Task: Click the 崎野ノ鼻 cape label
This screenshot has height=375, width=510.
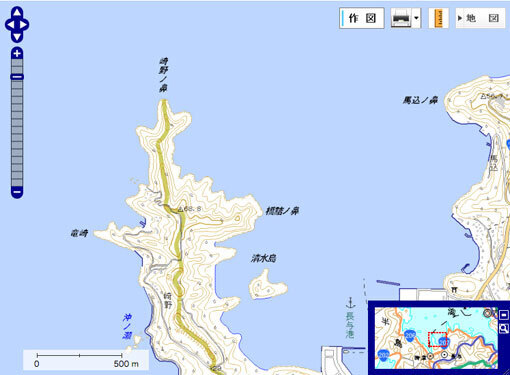Action: 163,75
